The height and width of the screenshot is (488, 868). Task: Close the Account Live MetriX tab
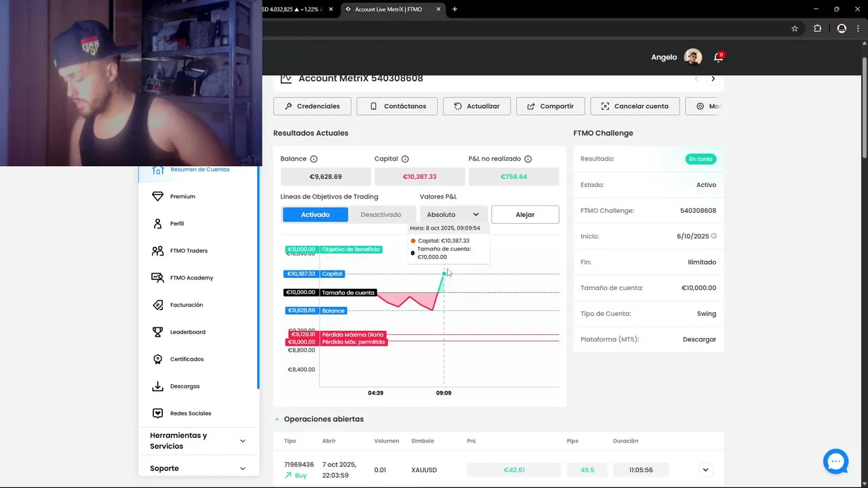(439, 9)
